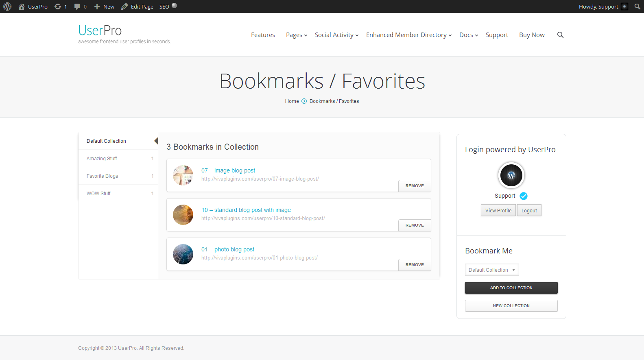Click the SEO status dot indicator
Viewport: 644px width, 360px height.
(175, 6)
